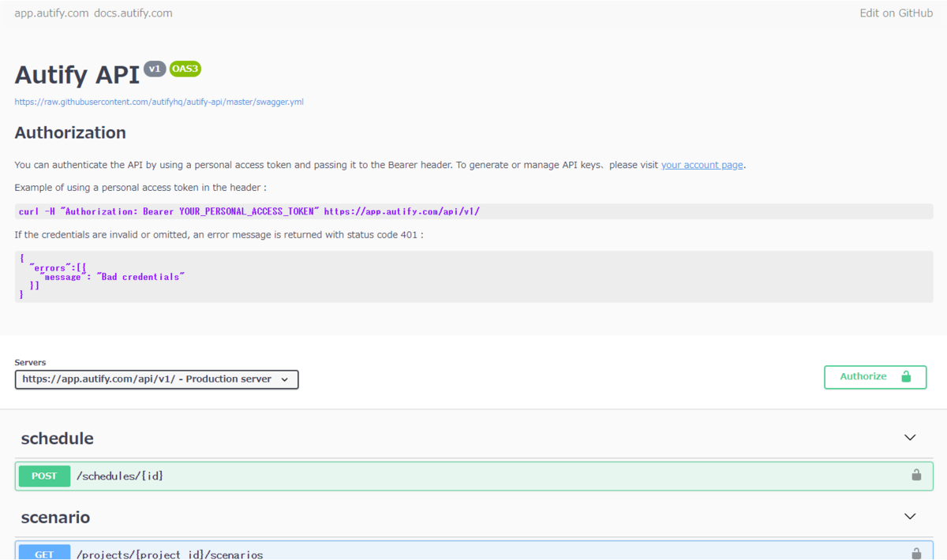Expand the POST /schedules/{id} endpoint
This screenshot has height=560, width=947.
473,476
